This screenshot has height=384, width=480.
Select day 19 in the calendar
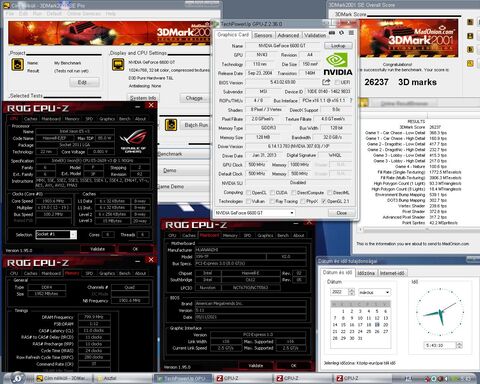(x=377, y=325)
